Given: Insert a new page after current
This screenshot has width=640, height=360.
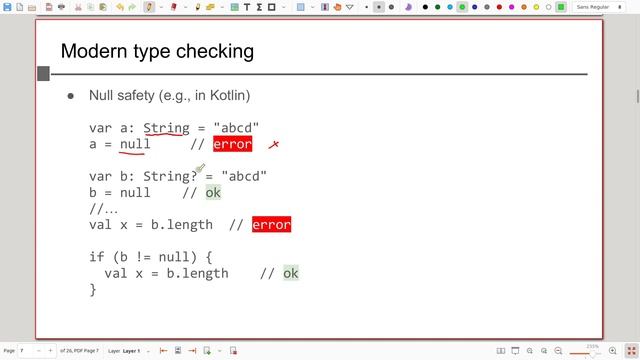Looking at the screenshot, I should tap(207, 351).
